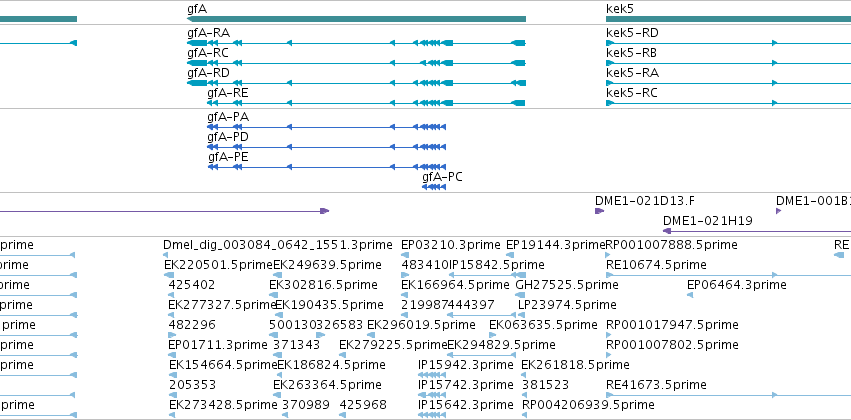
Task: Select EST RE41673.5prime
Action: tap(656, 386)
